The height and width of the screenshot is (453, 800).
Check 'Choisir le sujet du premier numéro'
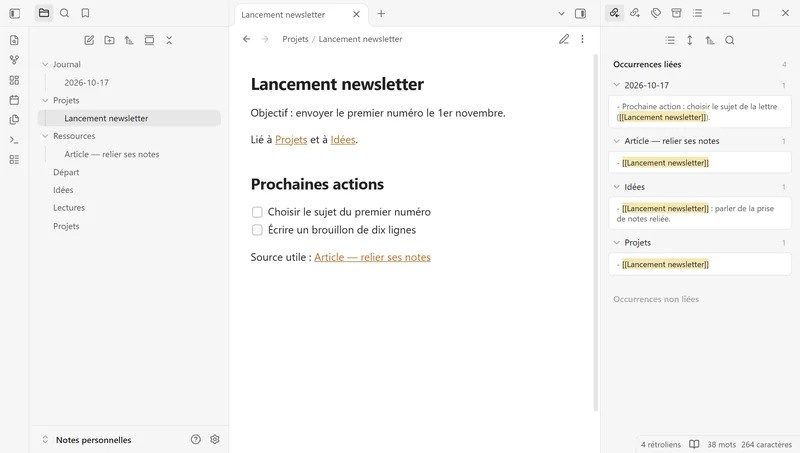point(257,212)
